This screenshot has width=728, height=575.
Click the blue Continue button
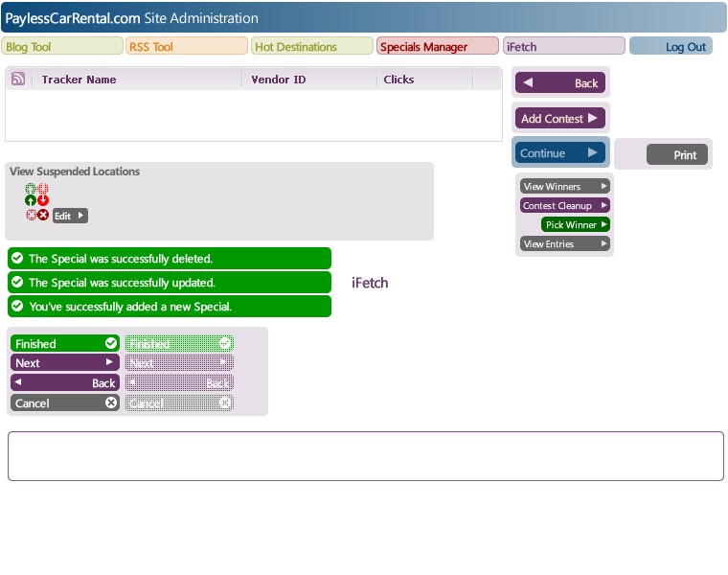[x=560, y=152]
